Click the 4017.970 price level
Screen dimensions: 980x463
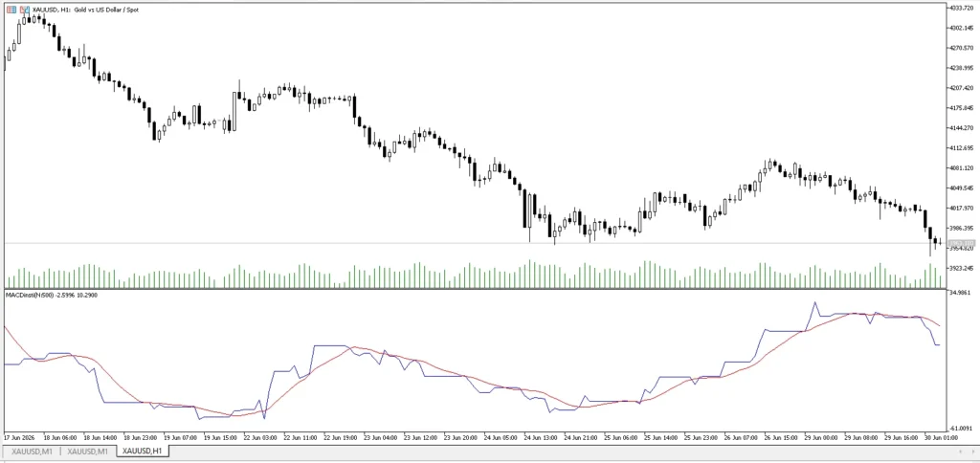962,209
